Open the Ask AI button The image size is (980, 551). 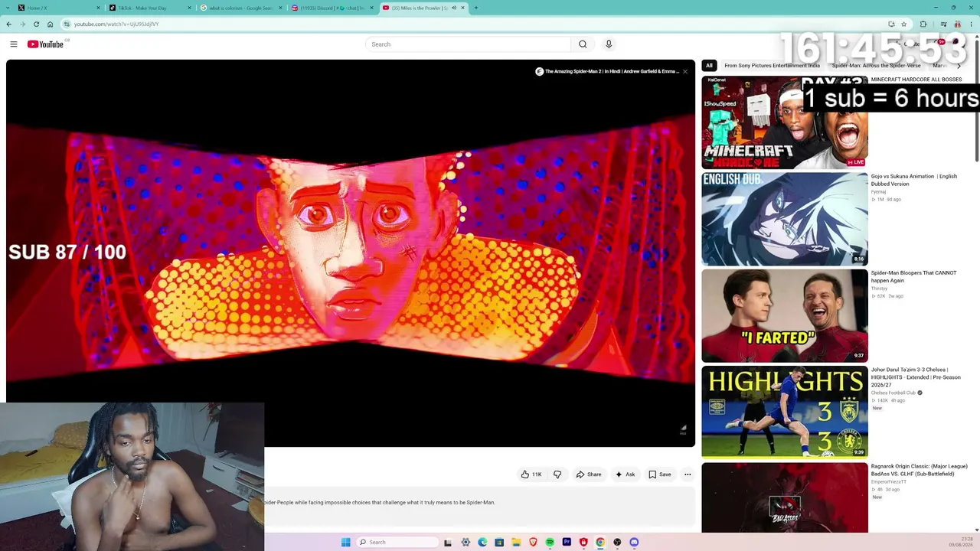626,474
